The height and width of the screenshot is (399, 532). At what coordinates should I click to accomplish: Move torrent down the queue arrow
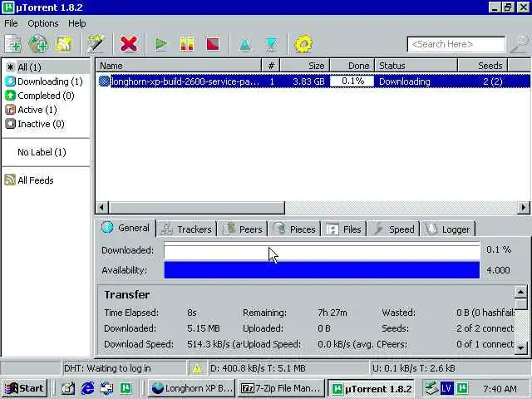click(x=271, y=44)
